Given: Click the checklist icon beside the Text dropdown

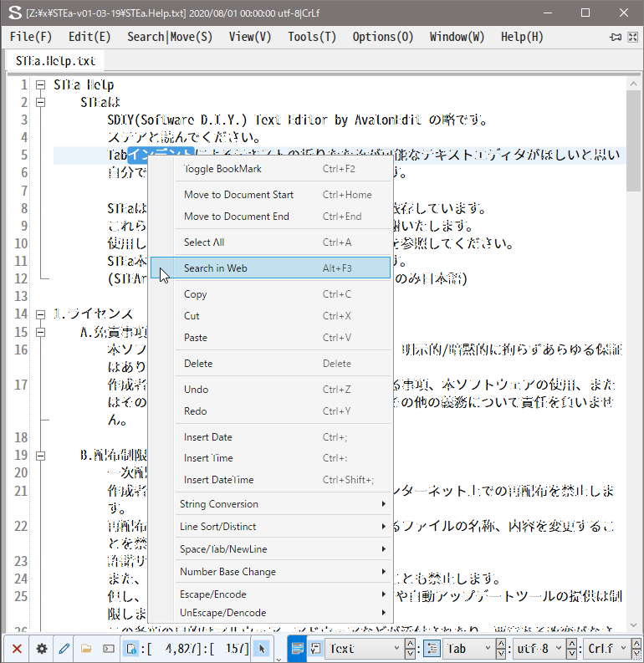Looking at the screenshot, I should [x=316, y=648].
